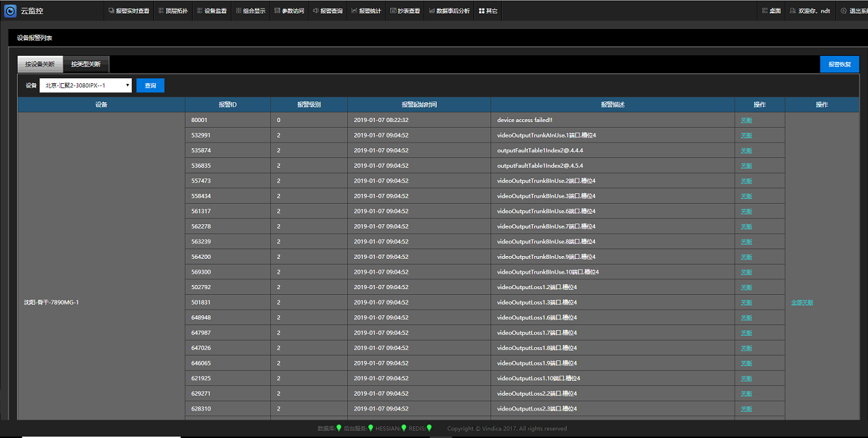Open 报警实时查看 from top navigation

click(x=128, y=11)
